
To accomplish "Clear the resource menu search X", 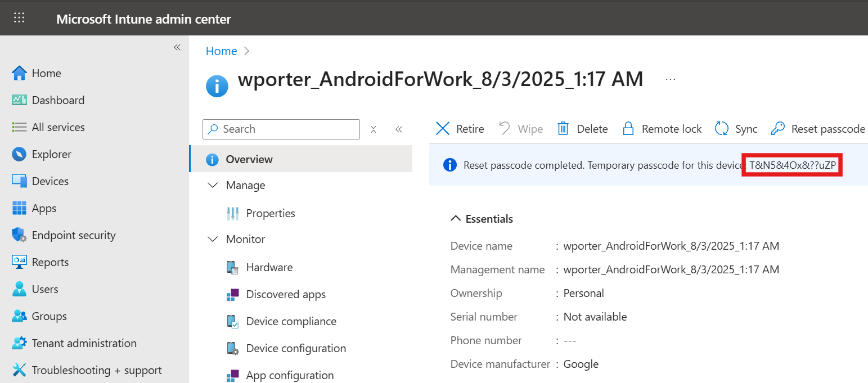I will tap(374, 129).
